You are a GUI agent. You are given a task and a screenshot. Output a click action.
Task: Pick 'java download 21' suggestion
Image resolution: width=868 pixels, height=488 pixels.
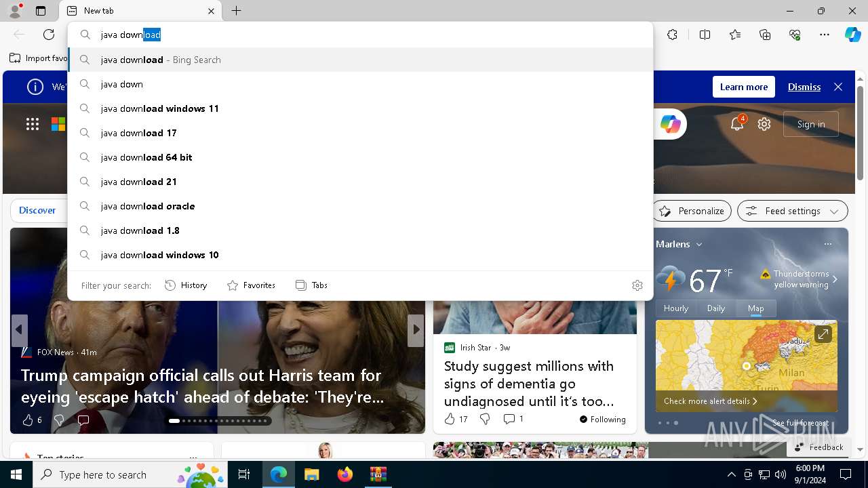tap(361, 182)
